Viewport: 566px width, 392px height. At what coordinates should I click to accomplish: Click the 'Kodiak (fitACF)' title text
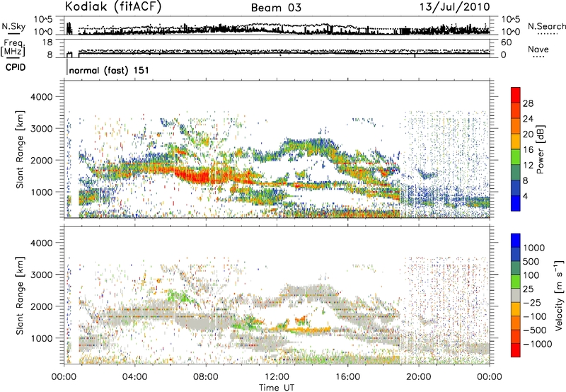113,6
